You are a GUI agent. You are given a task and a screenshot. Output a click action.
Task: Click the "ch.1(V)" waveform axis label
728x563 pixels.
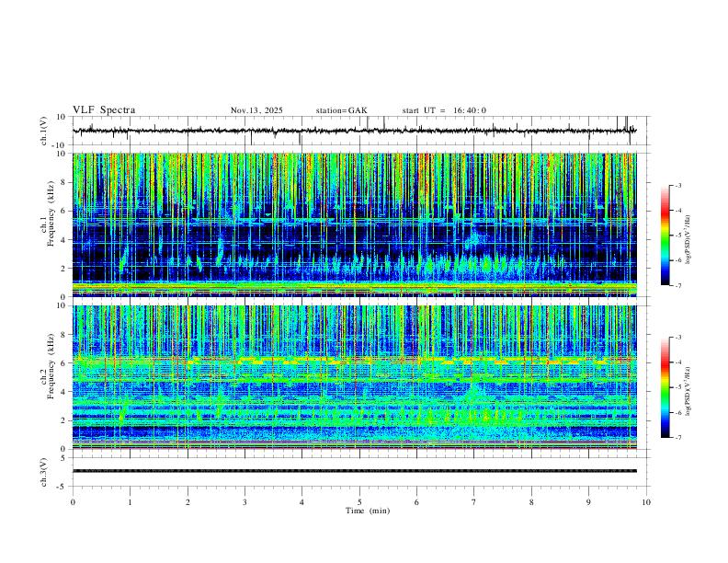44,131
